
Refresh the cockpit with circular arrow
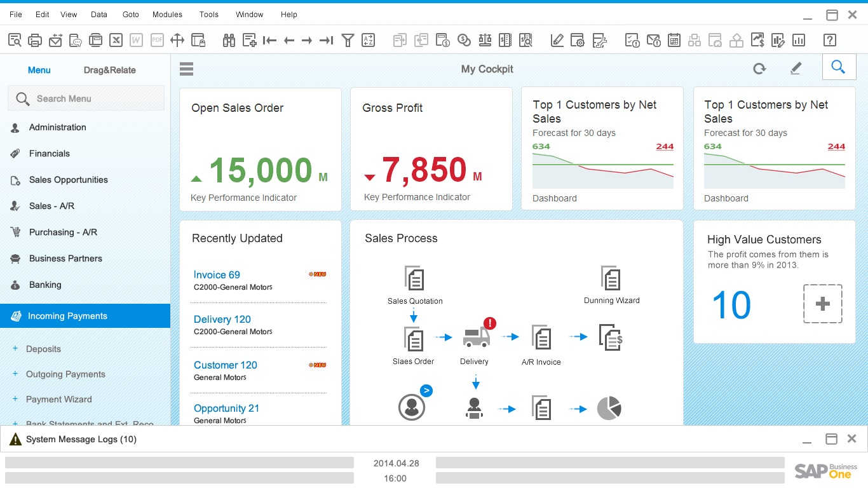coord(759,69)
